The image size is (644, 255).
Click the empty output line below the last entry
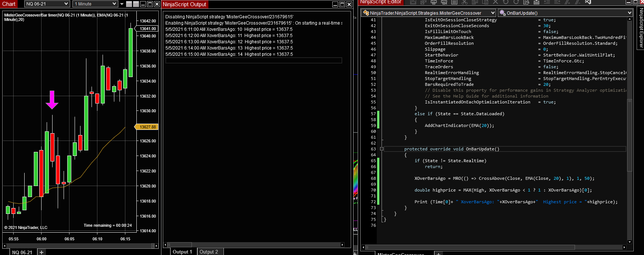coord(254,61)
